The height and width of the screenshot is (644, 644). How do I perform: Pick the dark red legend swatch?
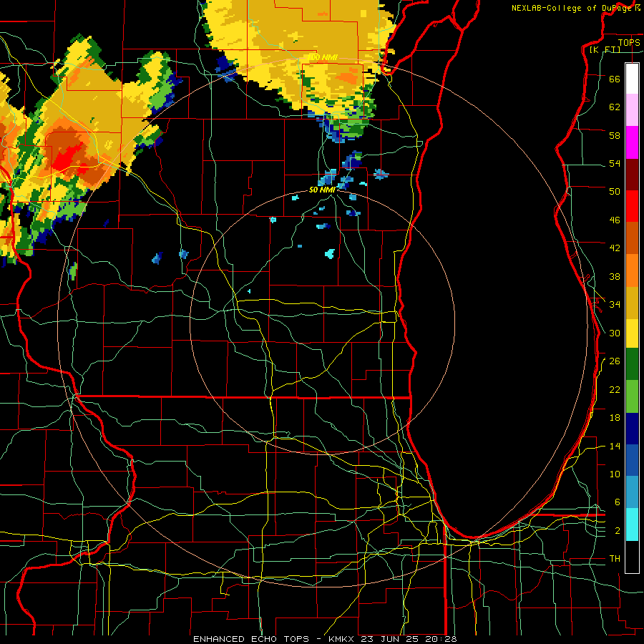632,175
